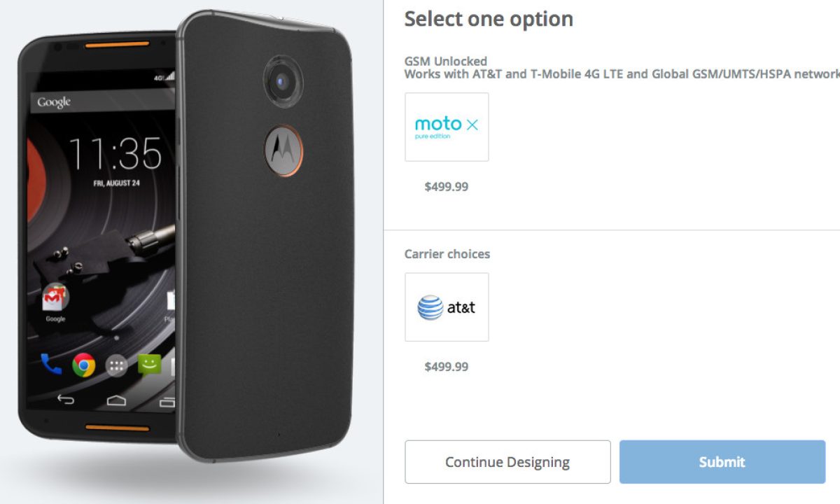Image resolution: width=840 pixels, height=504 pixels.
Task: Open Chrome on the phone's dock
Action: pyautogui.click(x=83, y=365)
